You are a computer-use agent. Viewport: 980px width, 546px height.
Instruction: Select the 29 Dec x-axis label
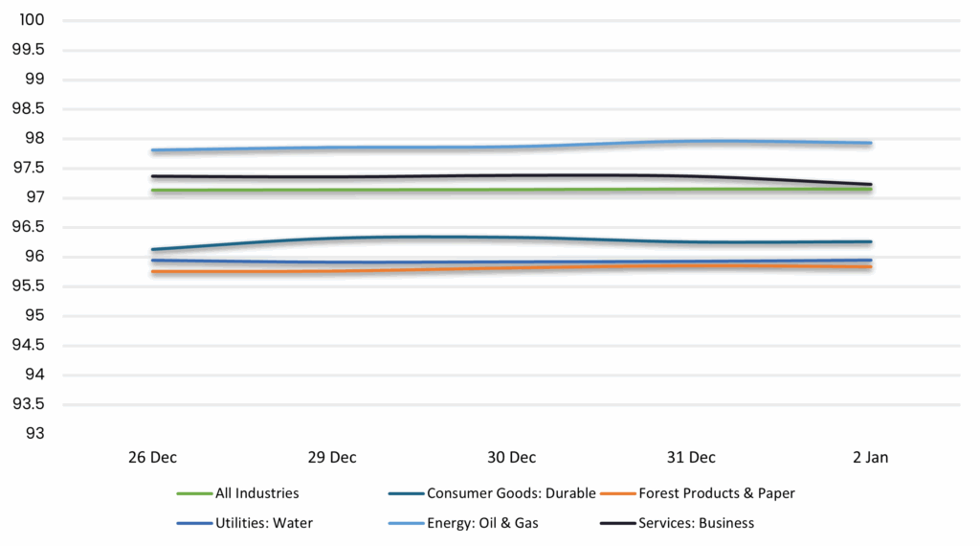click(x=331, y=458)
